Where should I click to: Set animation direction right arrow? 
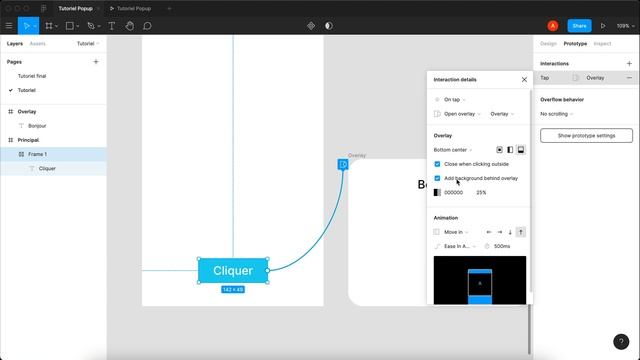tap(499, 232)
